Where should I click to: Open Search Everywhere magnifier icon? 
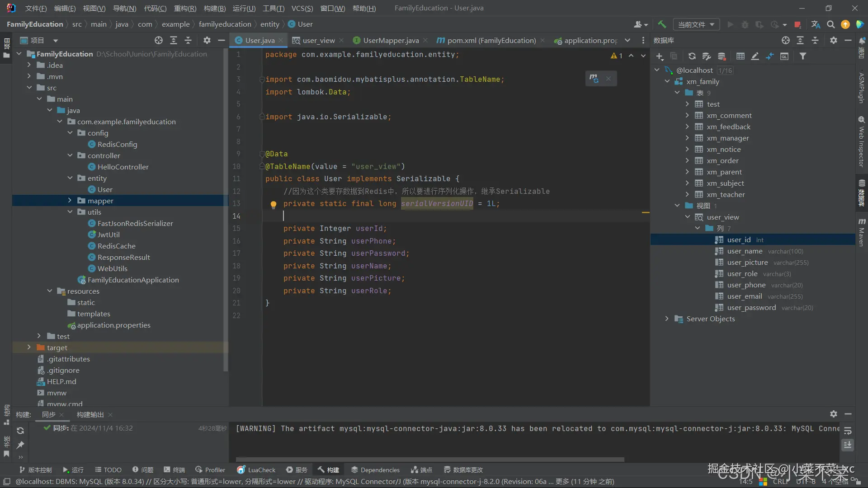pos(830,24)
